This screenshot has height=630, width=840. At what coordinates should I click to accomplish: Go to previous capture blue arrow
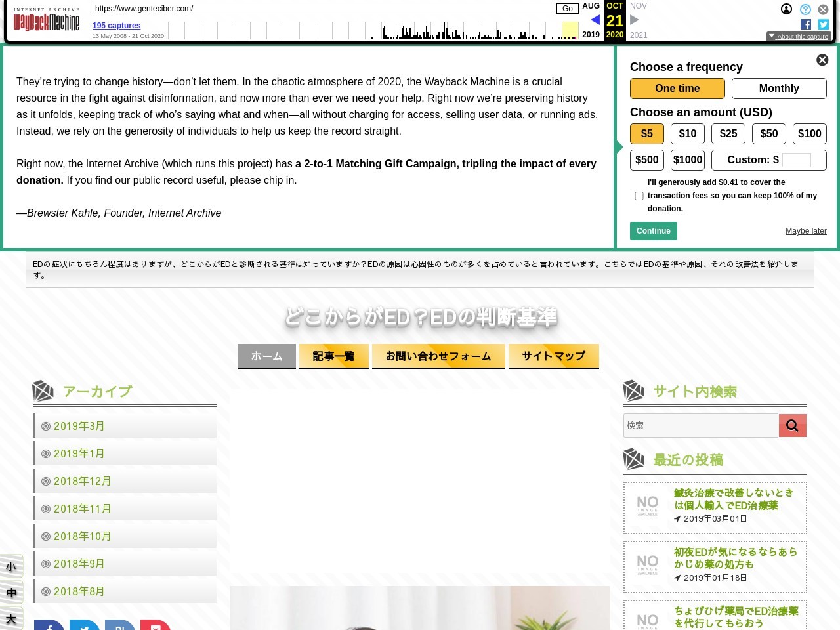[595, 20]
